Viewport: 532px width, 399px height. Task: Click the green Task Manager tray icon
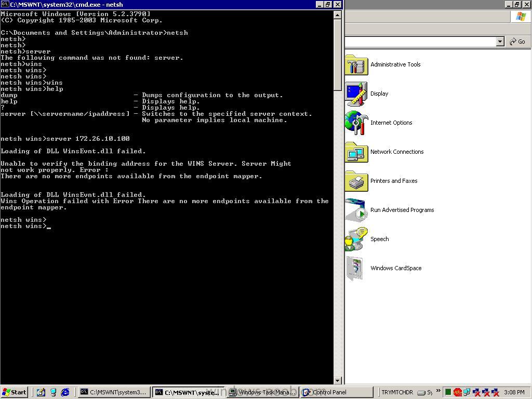(x=448, y=392)
